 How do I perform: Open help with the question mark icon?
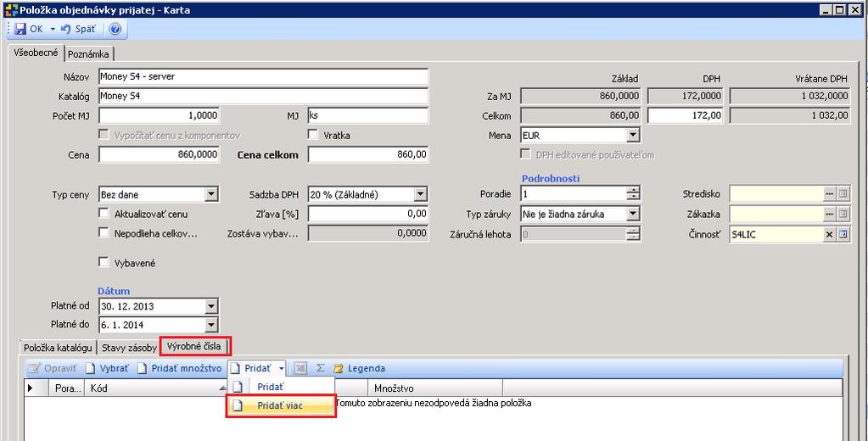pyautogui.click(x=115, y=29)
